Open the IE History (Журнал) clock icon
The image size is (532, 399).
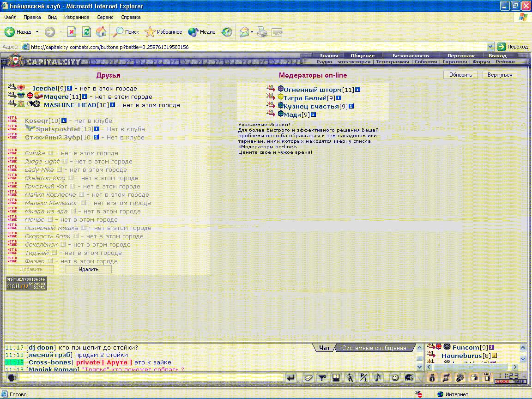(227, 32)
